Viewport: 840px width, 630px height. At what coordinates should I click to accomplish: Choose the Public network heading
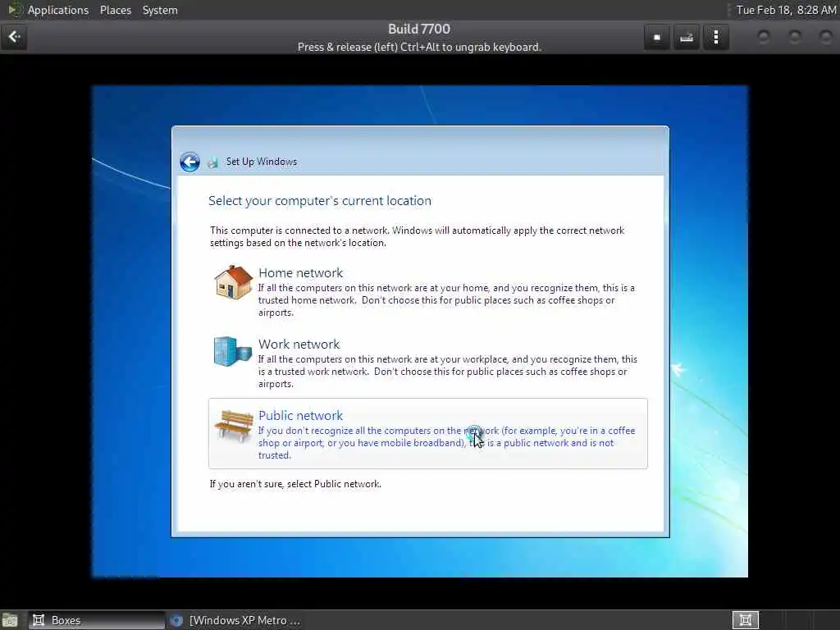coord(300,415)
